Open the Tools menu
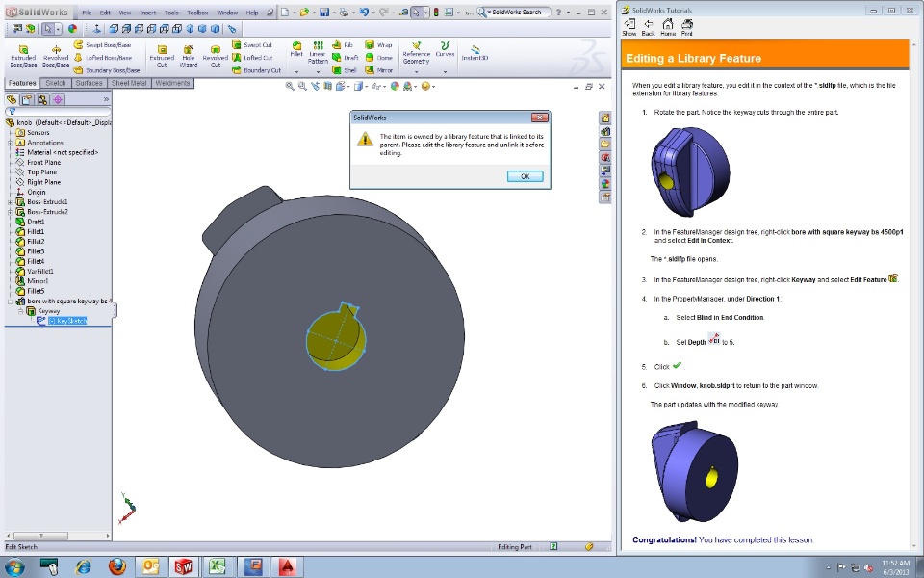The image size is (924, 578). coord(171,13)
